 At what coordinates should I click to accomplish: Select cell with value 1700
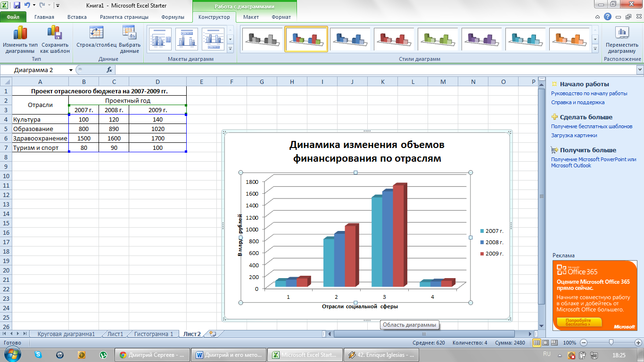(x=157, y=138)
